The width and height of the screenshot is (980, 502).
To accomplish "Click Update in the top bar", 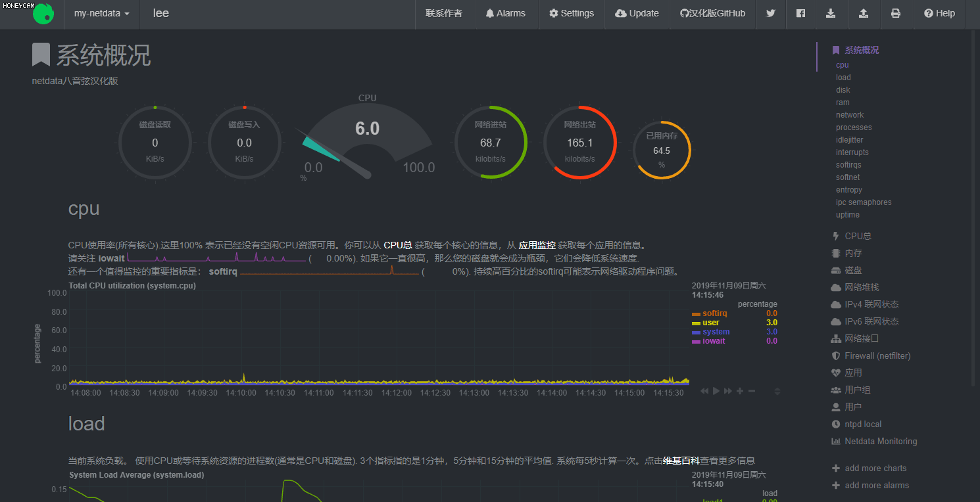I will tap(637, 13).
